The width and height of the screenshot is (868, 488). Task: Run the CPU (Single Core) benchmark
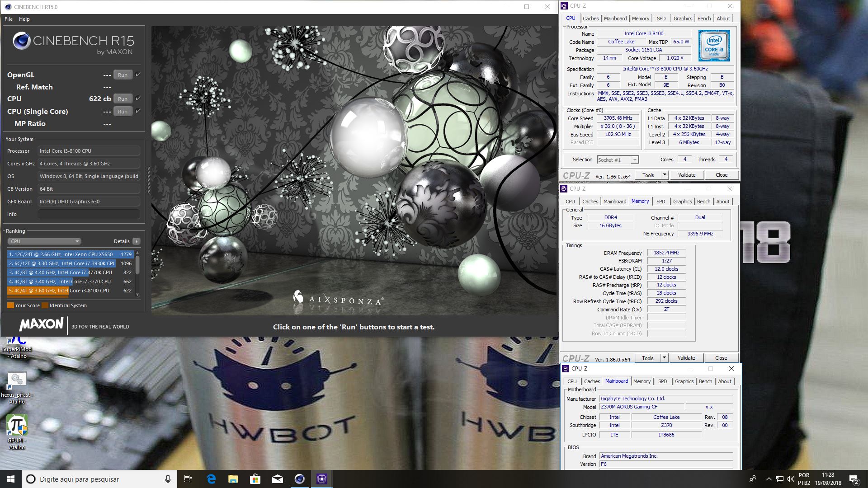(x=123, y=112)
